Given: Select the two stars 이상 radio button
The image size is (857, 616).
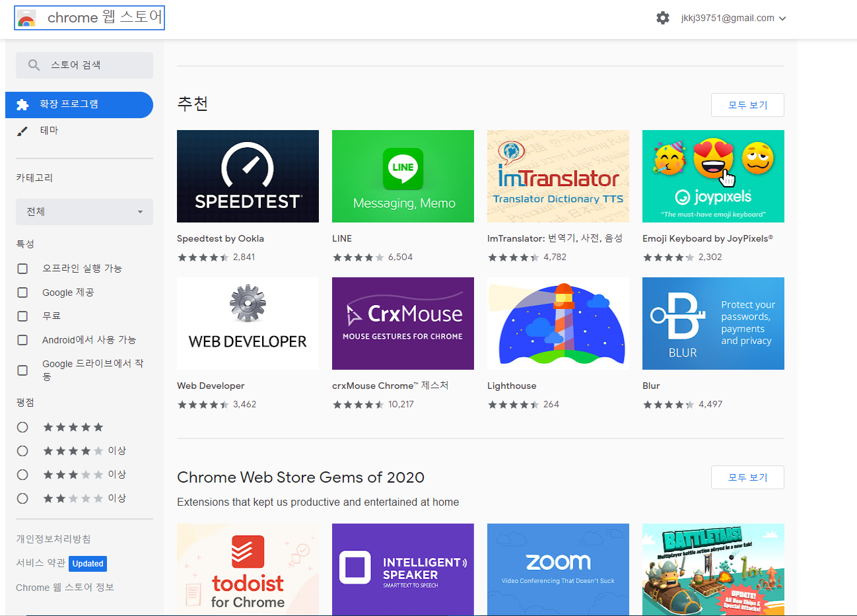Looking at the screenshot, I should coord(22,498).
